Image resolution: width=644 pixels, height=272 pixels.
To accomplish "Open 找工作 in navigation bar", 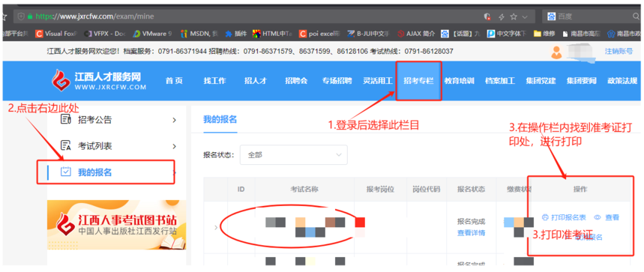I will [215, 81].
